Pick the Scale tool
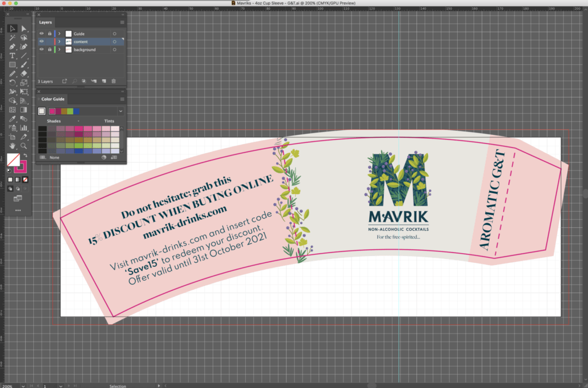The width and height of the screenshot is (588, 388). click(24, 83)
